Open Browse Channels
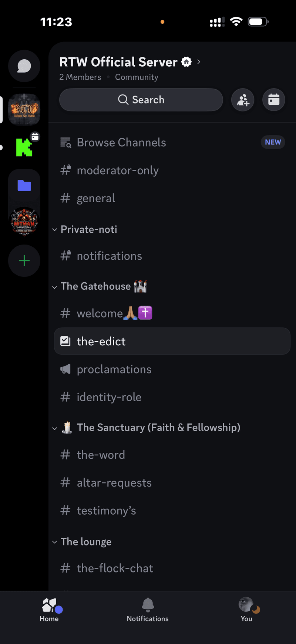 (121, 143)
